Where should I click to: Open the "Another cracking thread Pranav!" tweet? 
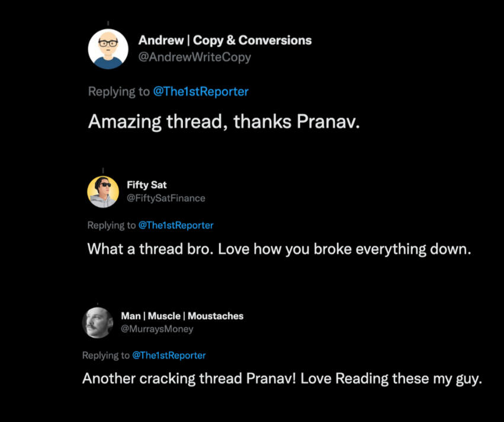(282, 379)
